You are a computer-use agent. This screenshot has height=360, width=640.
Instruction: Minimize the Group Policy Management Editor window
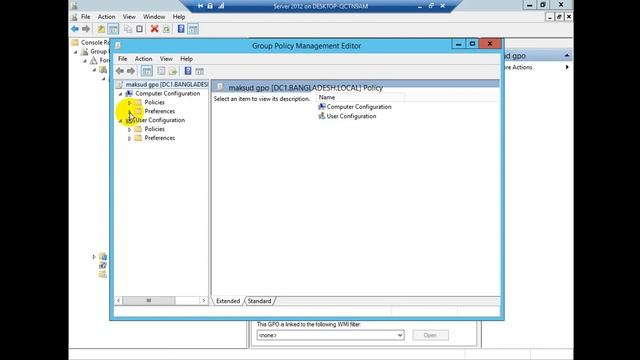click(x=458, y=44)
